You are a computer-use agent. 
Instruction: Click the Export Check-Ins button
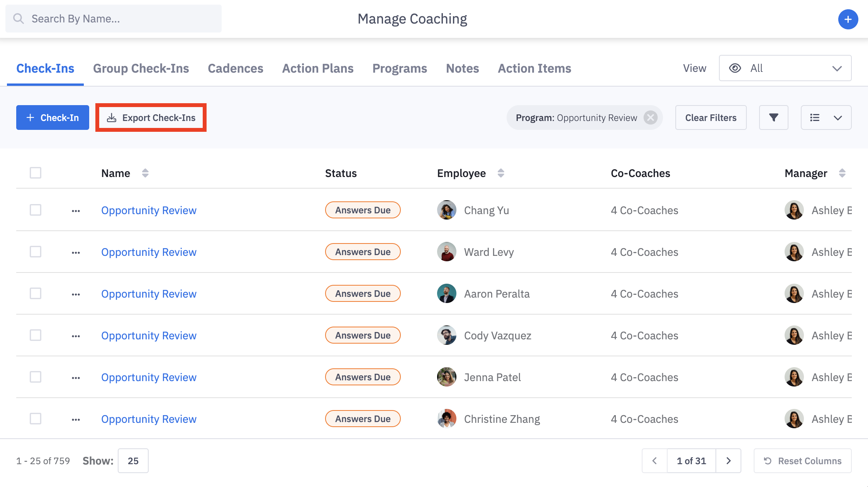point(151,117)
